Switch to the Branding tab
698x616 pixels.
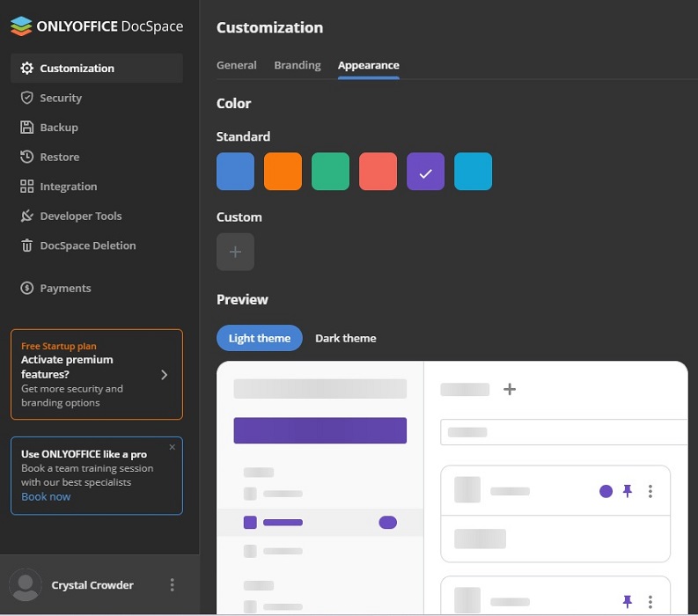pyautogui.click(x=298, y=65)
